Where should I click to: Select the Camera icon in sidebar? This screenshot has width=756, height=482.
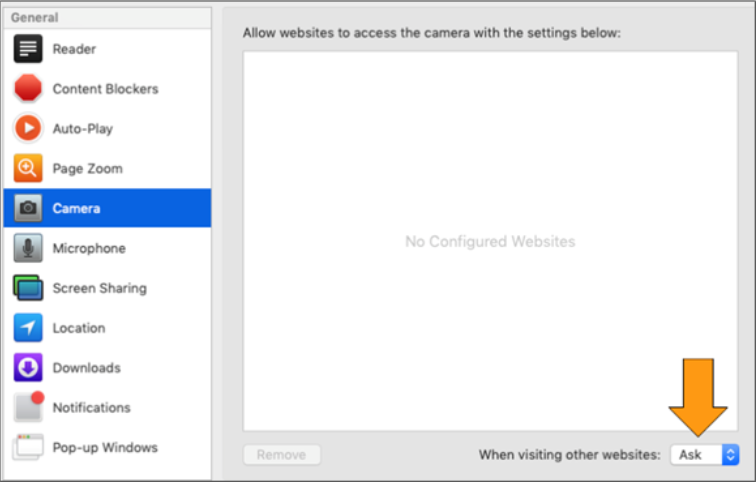pyautogui.click(x=28, y=208)
